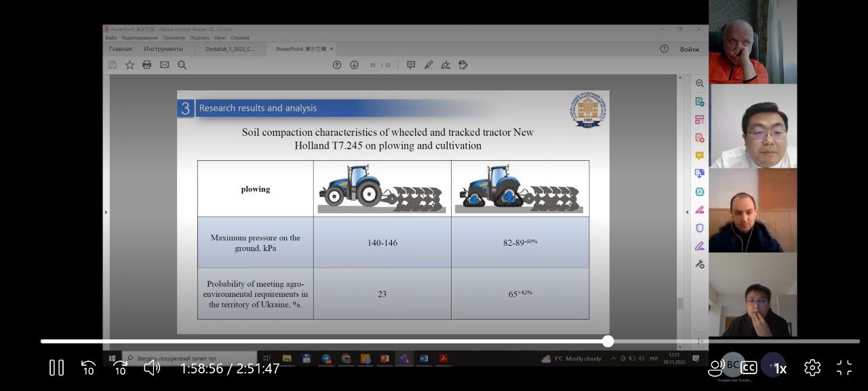Pause the video playback

coord(57,368)
